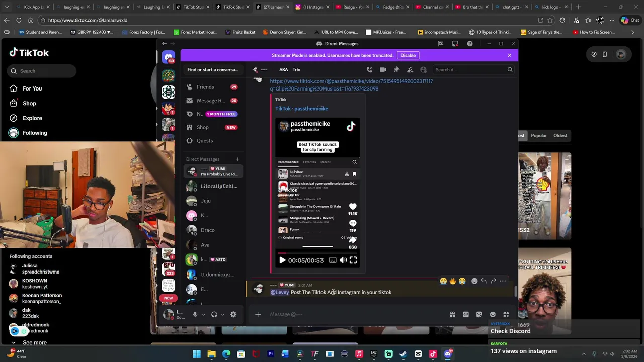Open Edge settings and more menu
This screenshot has width=644, height=362.
612,20
